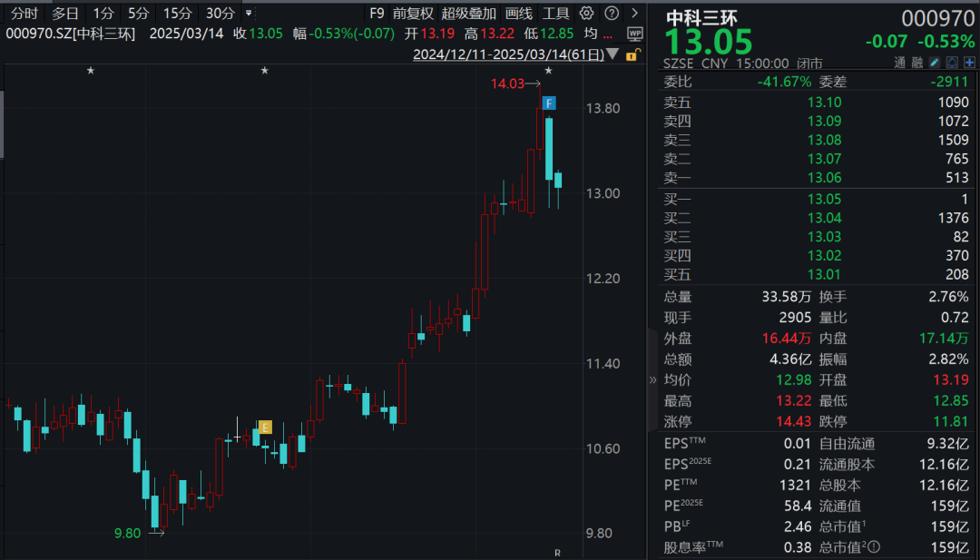
Task: Click the 股息率 TTM value 0.38
Action: pyautogui.click(x=798, y=547)
